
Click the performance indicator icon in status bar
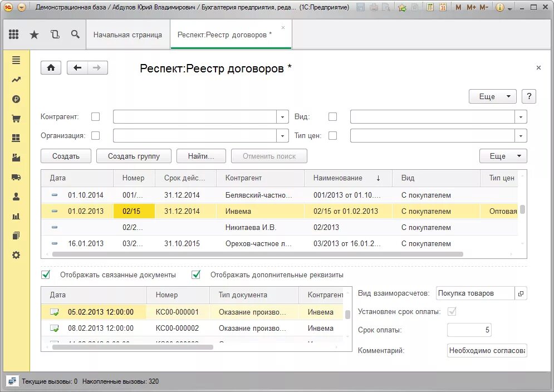(12, 381)
